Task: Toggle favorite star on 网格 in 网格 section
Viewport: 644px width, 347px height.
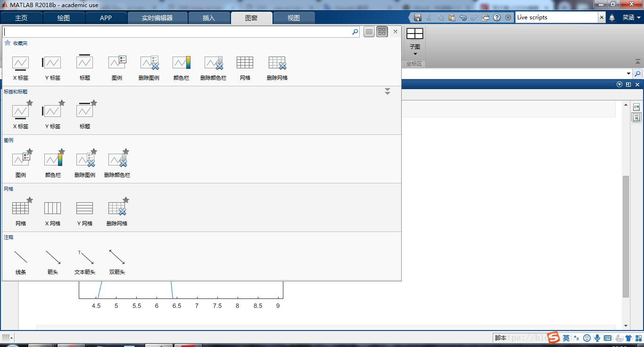Action: coord(30,200)
